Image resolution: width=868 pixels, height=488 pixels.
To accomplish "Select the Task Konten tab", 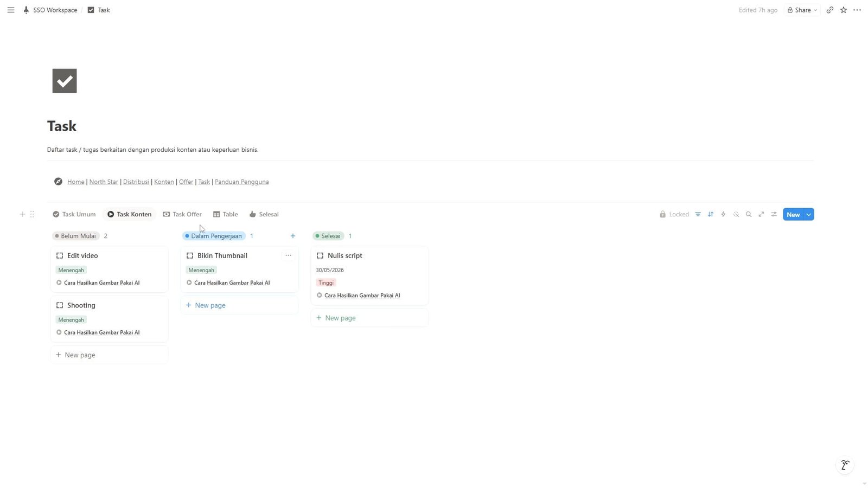I will click(x=129, y=214).
